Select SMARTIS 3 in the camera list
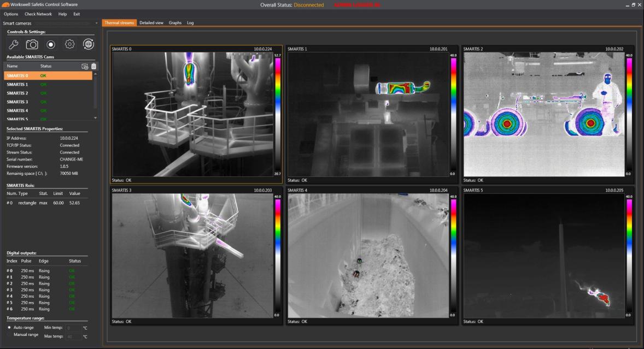 tap(48, 102)
